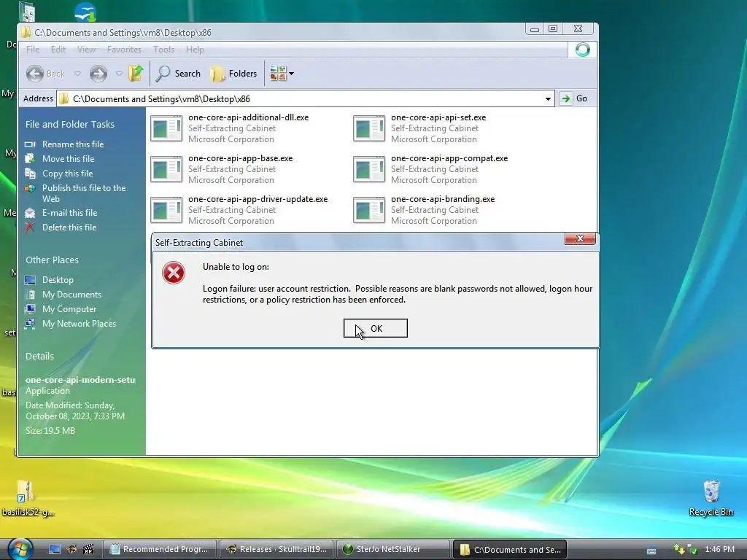This screenshot has height=560, width=747.
Task: Collapse the Other Places section
Action: click(x=53, y=260)
